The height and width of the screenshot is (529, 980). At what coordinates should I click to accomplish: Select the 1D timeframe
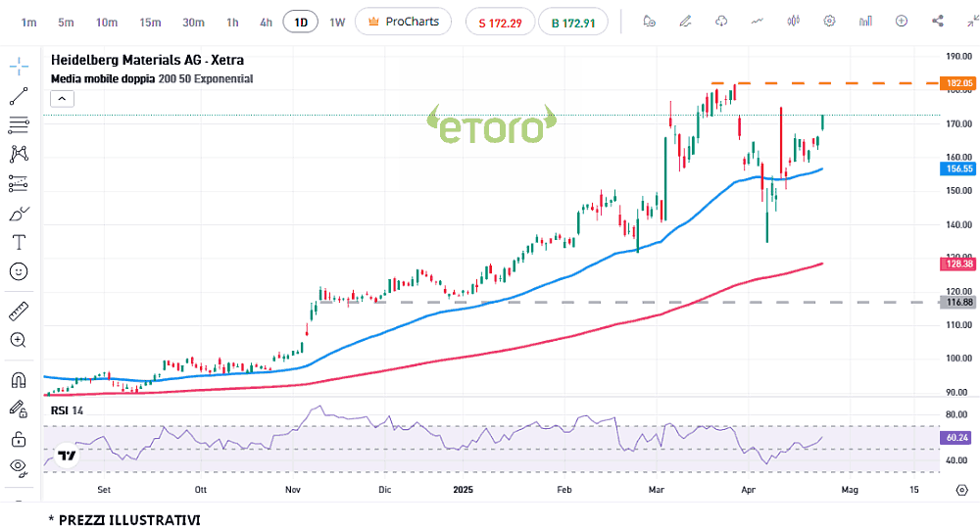[x=301, y=23]
